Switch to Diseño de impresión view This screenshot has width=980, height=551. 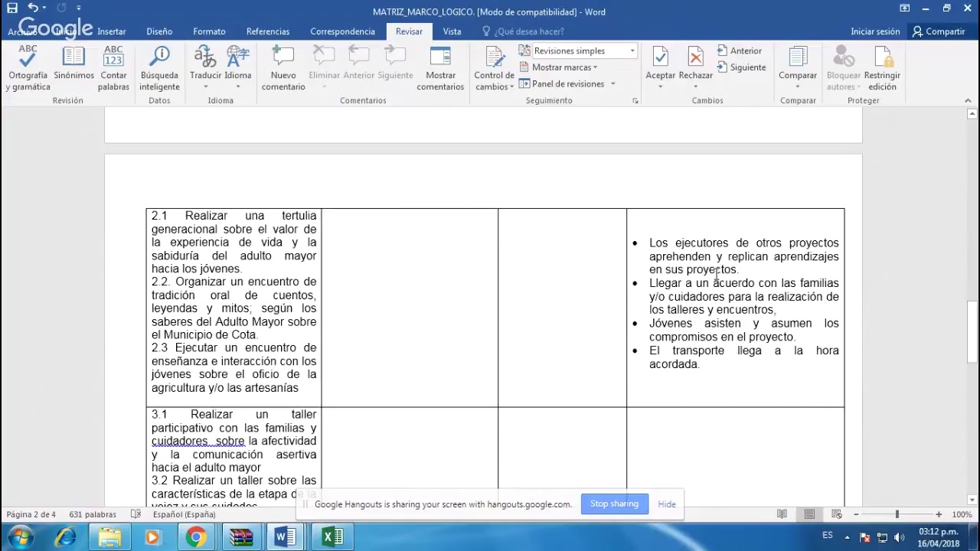(x=809, y=514)
